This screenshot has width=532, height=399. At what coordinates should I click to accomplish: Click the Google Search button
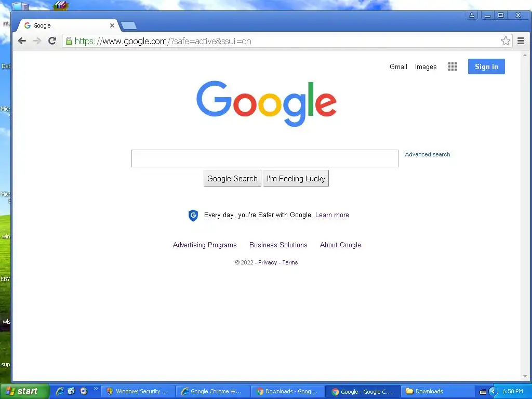pos(232,179)
